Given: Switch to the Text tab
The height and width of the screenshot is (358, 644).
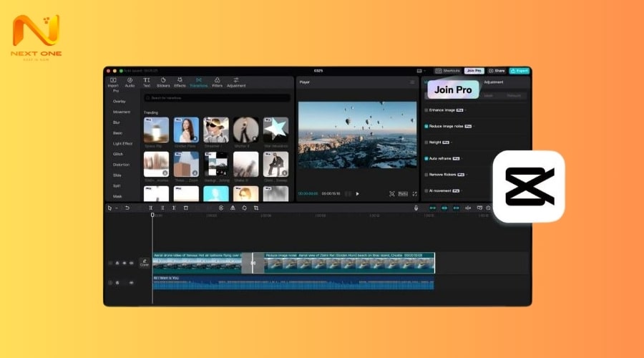Looking at the screenshot, I should pos(147,82).
